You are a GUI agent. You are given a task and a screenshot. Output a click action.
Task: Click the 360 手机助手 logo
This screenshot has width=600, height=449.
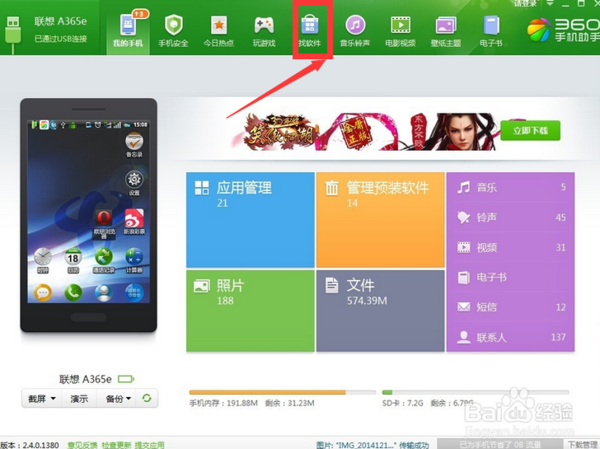pos(562,30)
